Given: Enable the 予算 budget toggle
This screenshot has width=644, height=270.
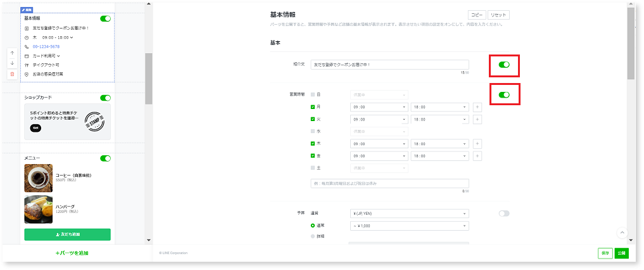Looking at the screenshot, I should (504, 214).
